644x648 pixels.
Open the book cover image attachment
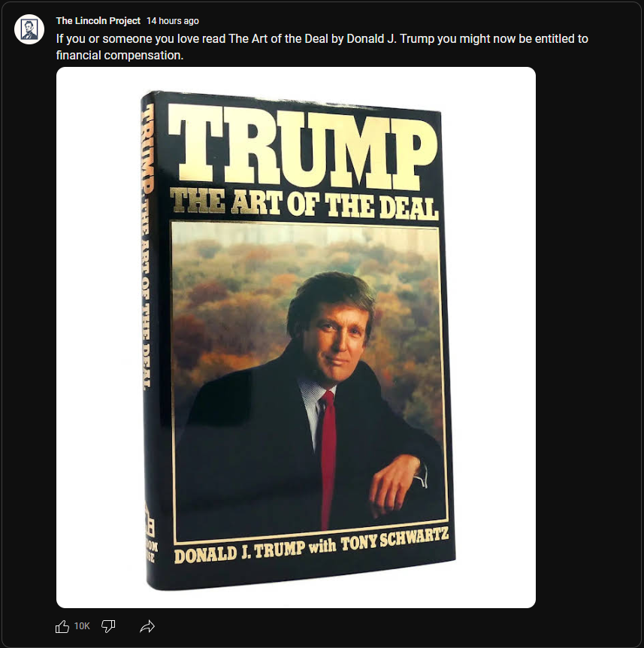(296, 338)
